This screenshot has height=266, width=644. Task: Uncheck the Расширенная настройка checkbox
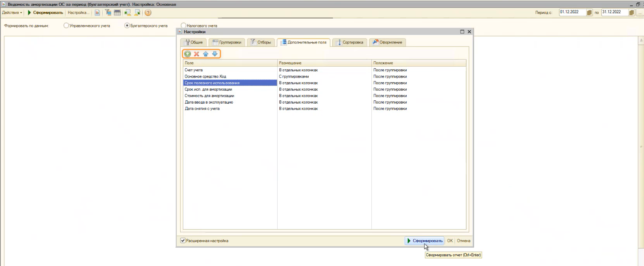(x=183, y=241)
